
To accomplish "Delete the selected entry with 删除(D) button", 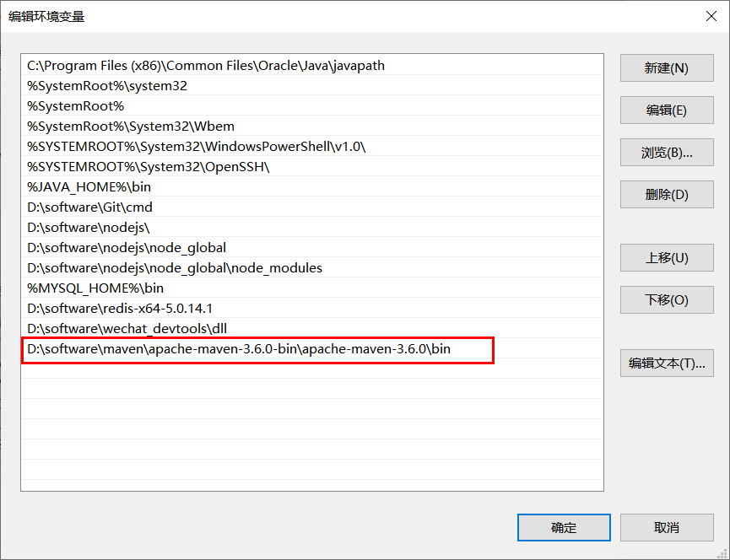I will 667,195.
